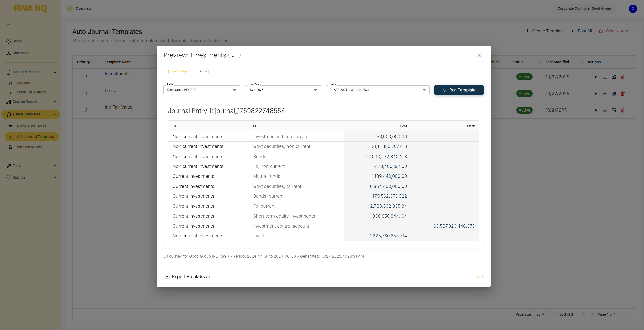
Task: Click the user avatar icon
Action: coord(633,9)
